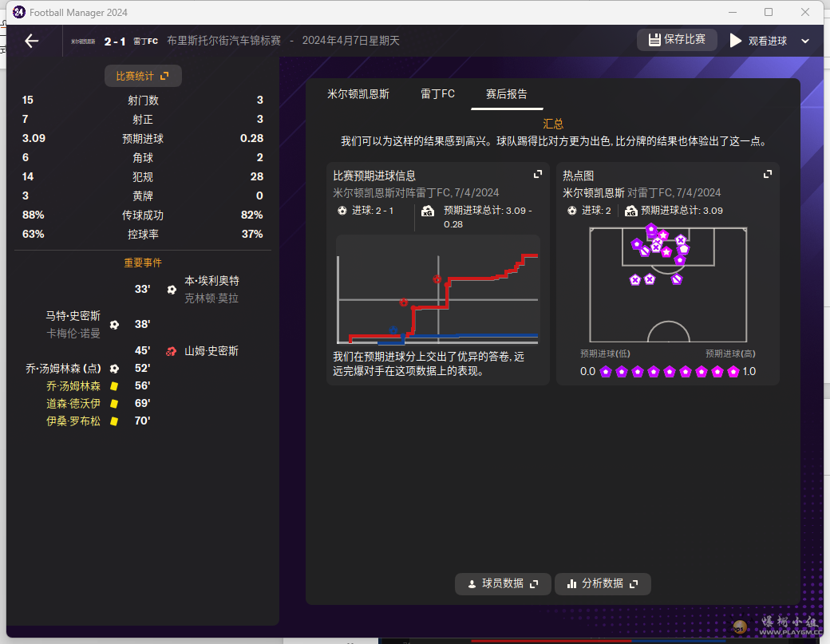Viewport: 830px width, 644px height.
Task: Click the yellow card icon at 70'
Action: point(114,421)
